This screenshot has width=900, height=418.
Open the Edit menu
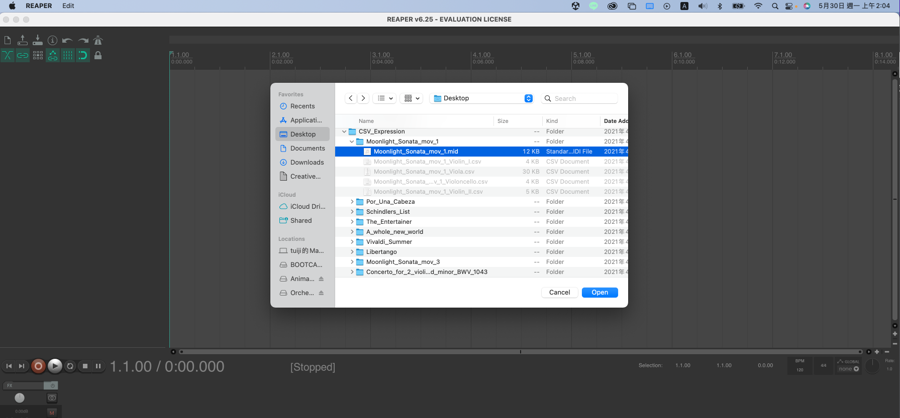pyautogui.click(x=68, y=6)
